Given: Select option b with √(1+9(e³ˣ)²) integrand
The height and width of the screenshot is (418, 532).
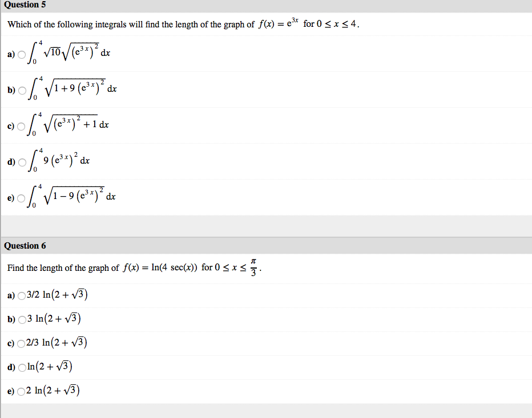Looking at the screenshot, I should [21, 90].
